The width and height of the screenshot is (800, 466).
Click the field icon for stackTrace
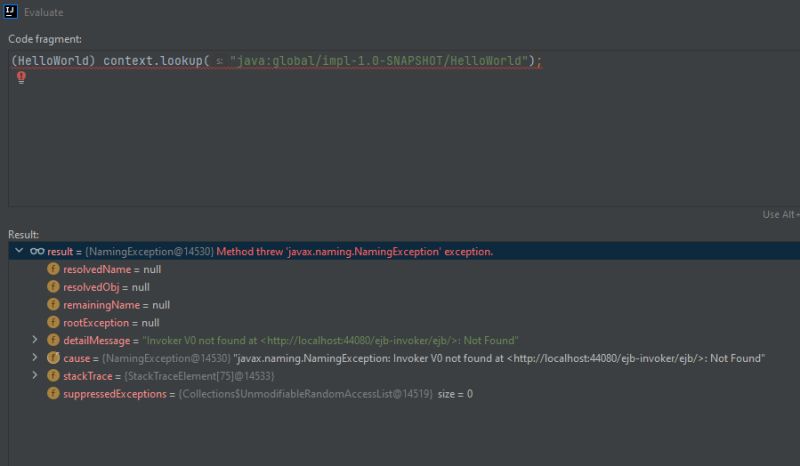53,376
